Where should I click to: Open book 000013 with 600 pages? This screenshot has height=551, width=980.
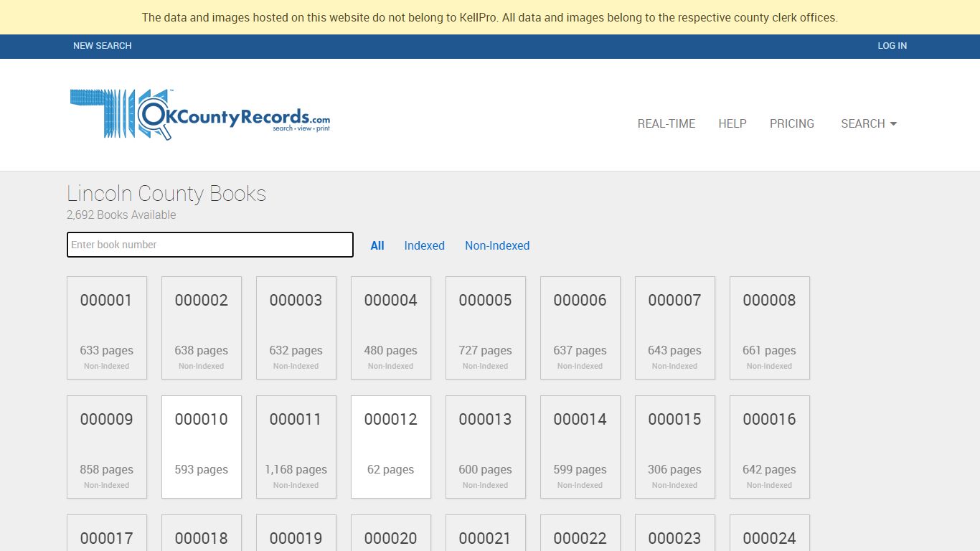point(486,447)
